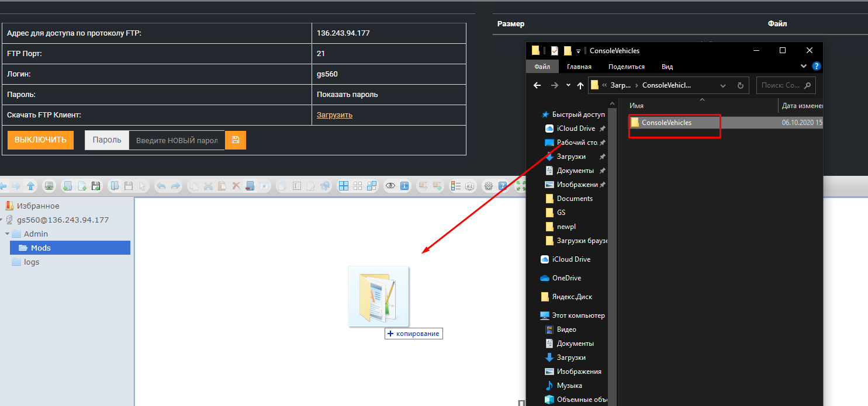Click the blue up-arrow parent folder icon
Viewport: 868px width, 406px height.
point(30,186)
